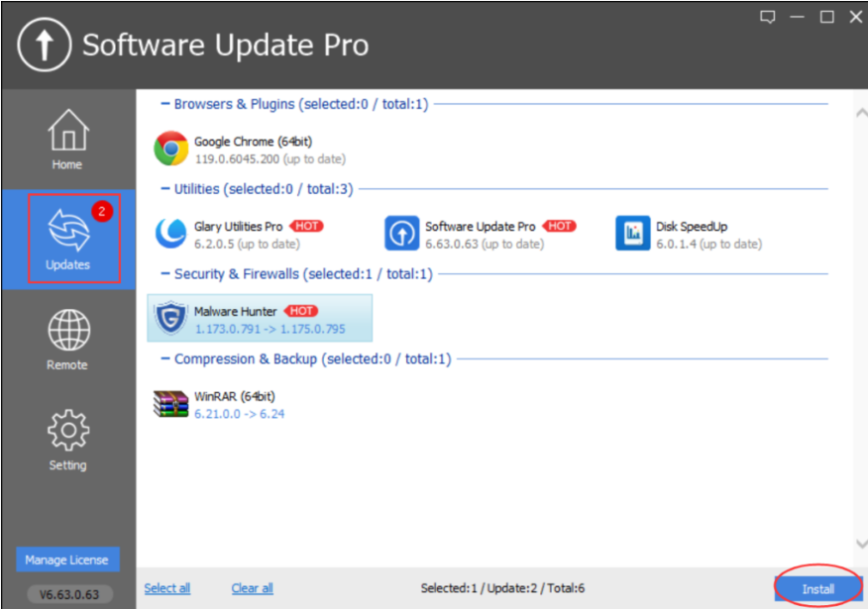Select the Glary Utilities Pro icon

tap(171, 234)
